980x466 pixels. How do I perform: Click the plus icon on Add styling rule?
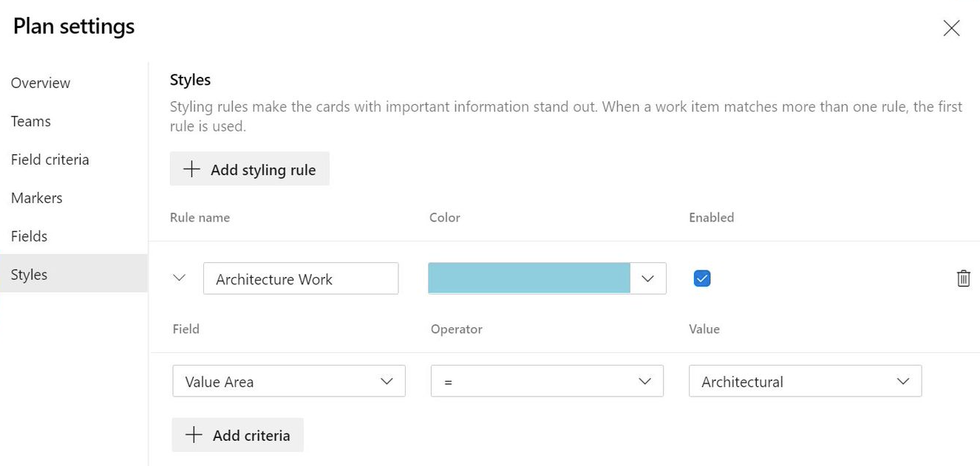191,168
